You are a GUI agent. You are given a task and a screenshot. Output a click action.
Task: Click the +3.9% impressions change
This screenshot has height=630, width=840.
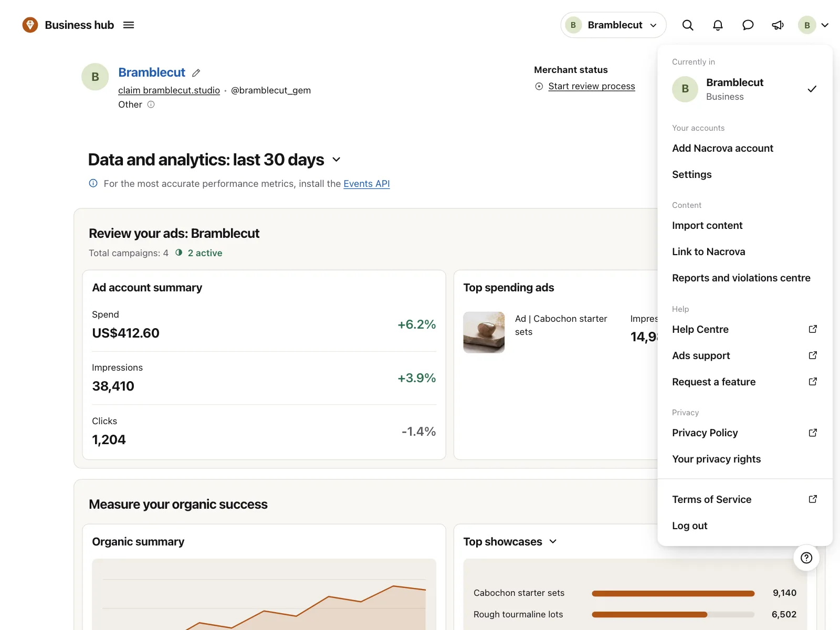coord(417,378)
